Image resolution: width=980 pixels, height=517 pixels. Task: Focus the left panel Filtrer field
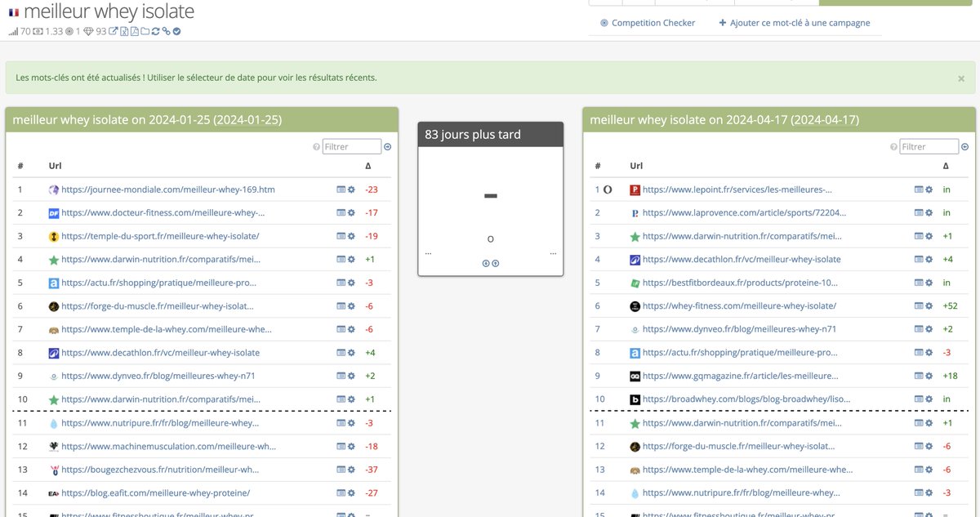point(352,147)
